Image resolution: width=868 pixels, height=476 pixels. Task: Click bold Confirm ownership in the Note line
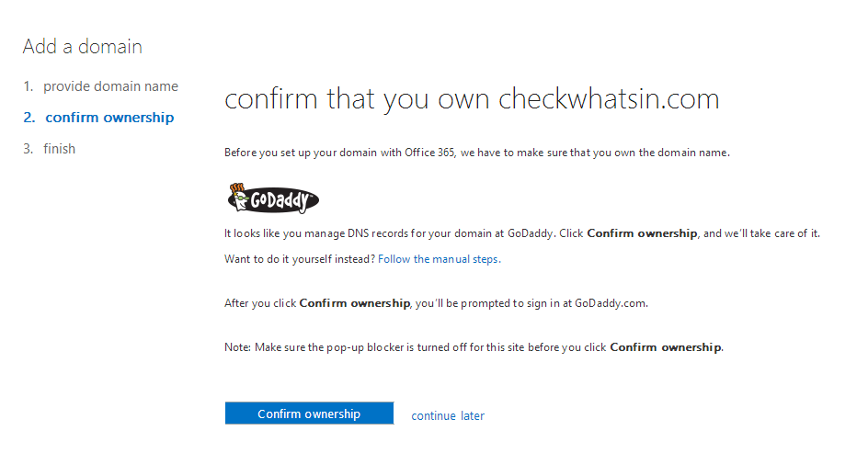coord(666,347)
